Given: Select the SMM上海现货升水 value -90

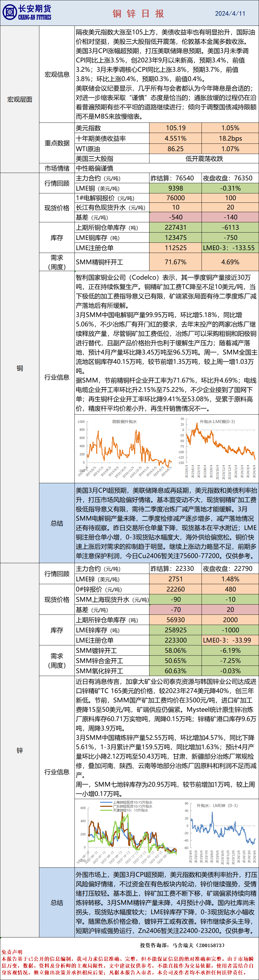Looking at the screenshot, I should [175, 599].
